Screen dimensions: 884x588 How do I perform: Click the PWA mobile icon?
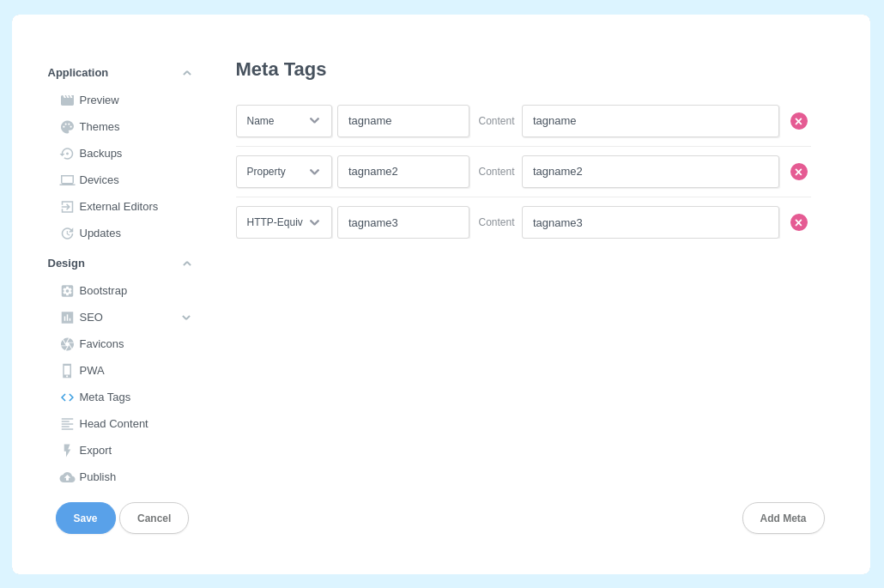tap(67, 370)
